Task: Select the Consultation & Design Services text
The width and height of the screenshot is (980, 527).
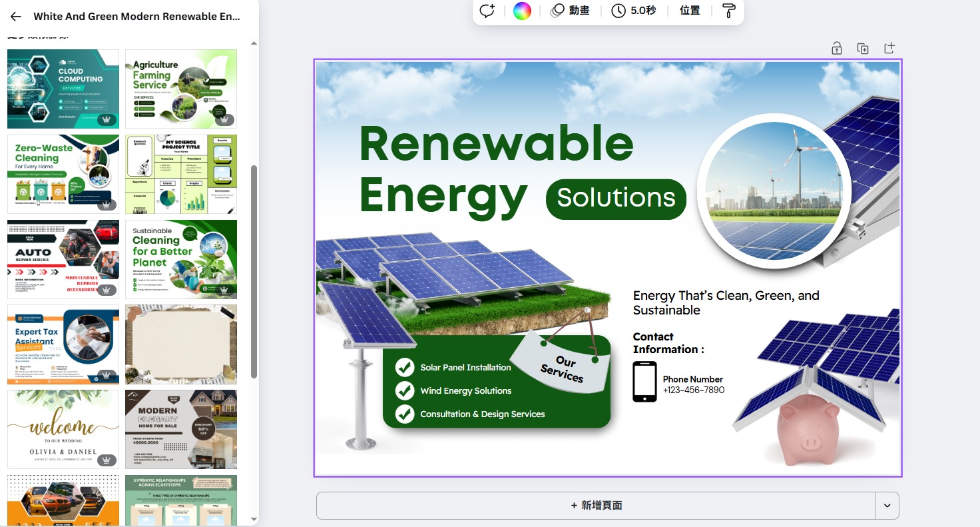Action: pyautogui.click(x=483, y=414)
